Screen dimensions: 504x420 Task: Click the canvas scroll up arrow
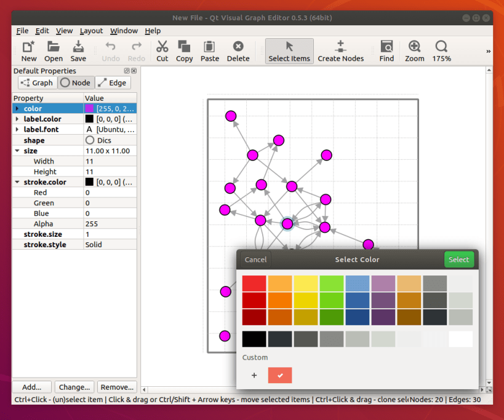(489, 70)
